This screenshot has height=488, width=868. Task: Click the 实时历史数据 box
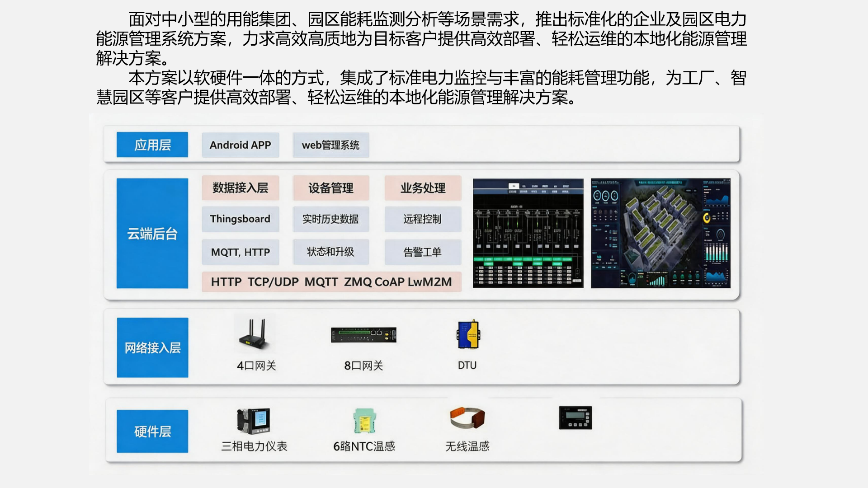[331, 219]
